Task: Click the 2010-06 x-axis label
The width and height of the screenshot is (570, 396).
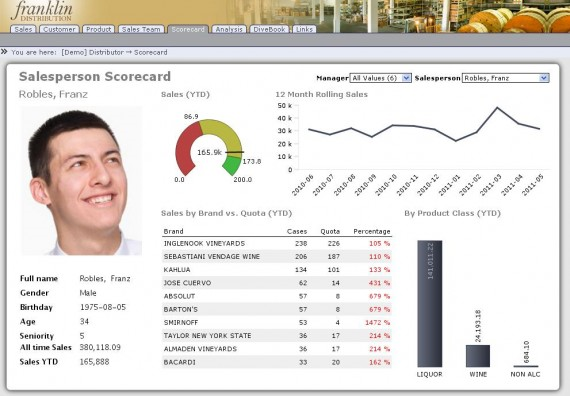Action: coord(303,185)
